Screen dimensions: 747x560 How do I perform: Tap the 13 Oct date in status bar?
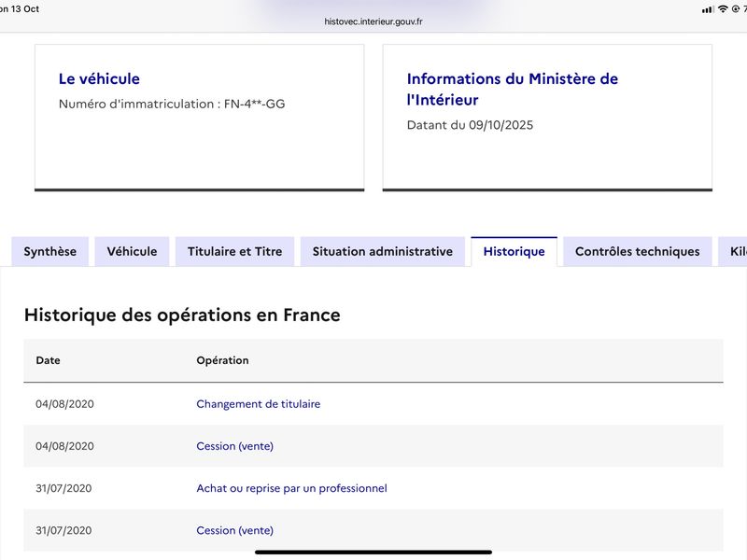[25, 9]
